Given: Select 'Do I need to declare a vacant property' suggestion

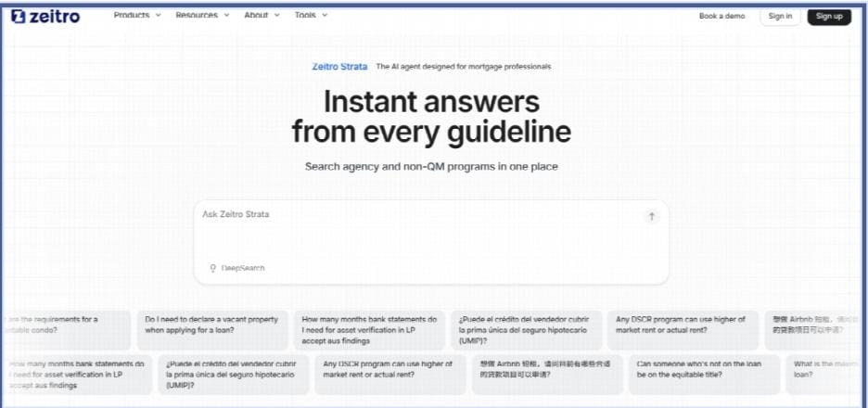Looking at the screenshot, I should click(x=212, y=330).
